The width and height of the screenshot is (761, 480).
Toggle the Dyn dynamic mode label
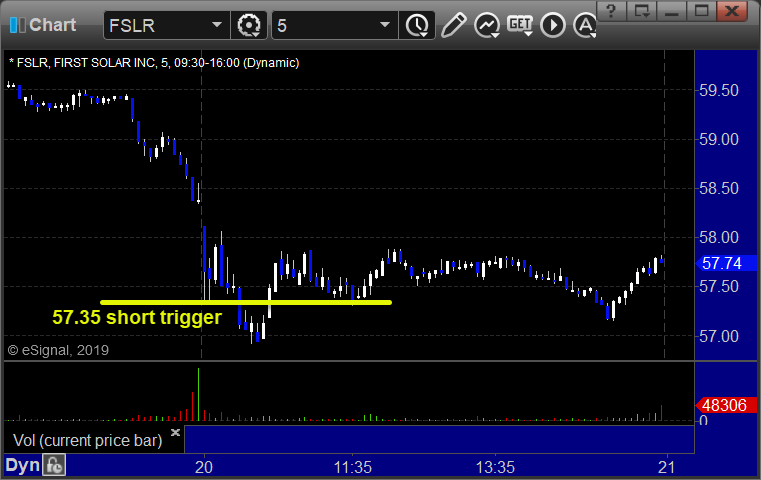pos(22,465)
